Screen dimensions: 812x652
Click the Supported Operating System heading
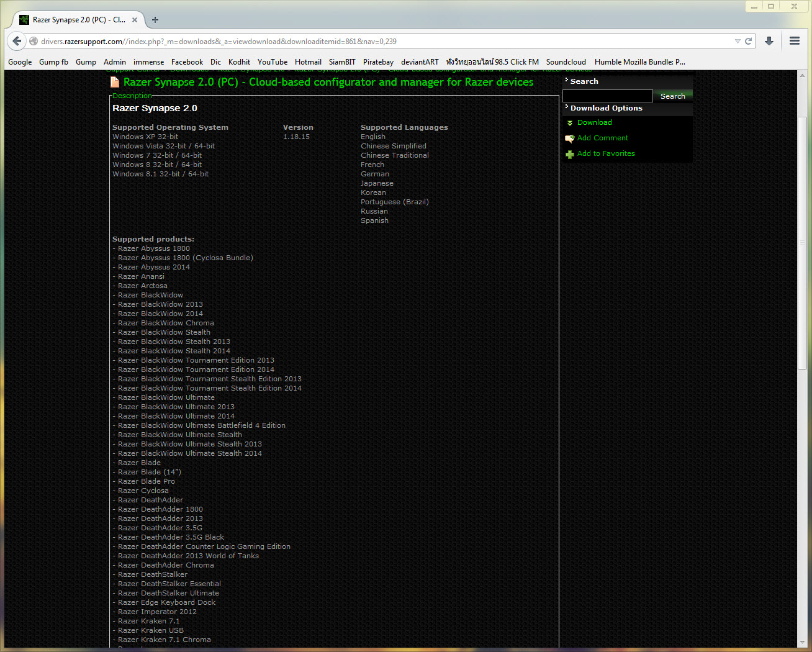click(x=170, y=127)
